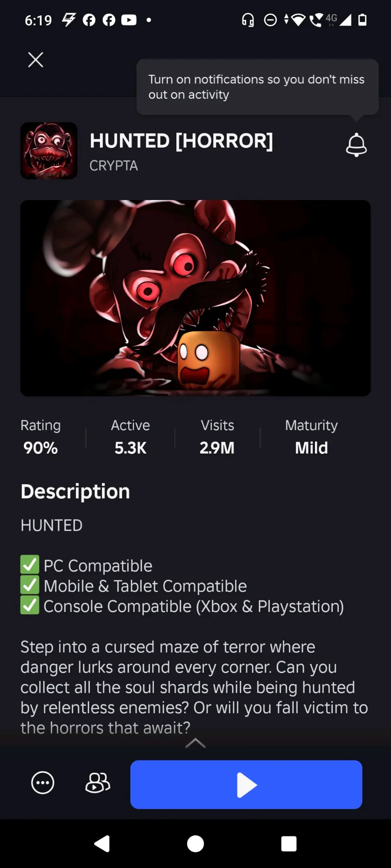This screenshot has width=391, height=868.
Task: Dismiss the turn on notifications tooltip
Action: 258,87
